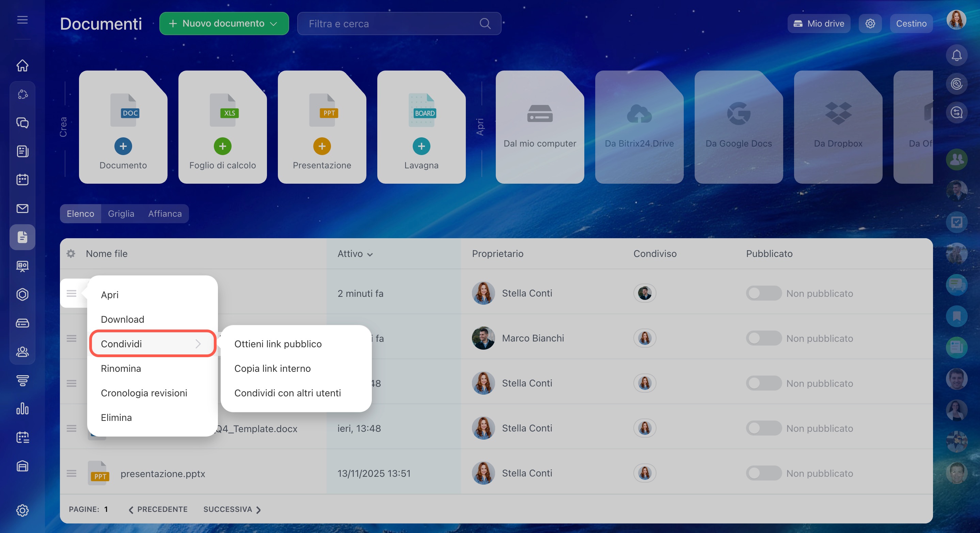Click the Filtra e cerca field
This screenshot has width=980, height=533.
[x=388, y=24]
